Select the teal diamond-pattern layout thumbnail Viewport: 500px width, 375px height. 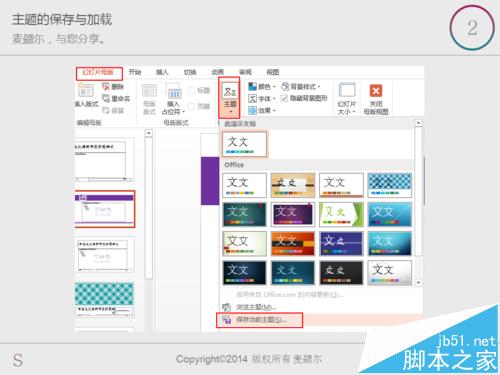[105, 299]
